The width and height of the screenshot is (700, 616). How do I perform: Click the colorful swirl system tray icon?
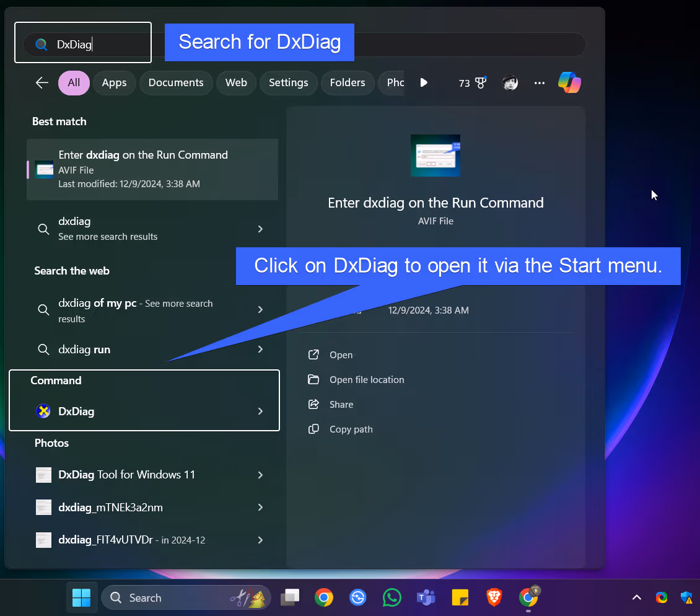[661, 597]
